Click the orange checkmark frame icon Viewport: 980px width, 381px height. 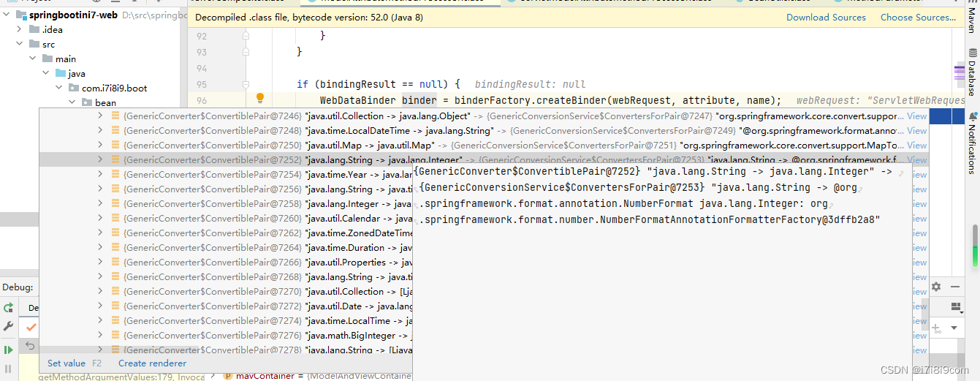click(x=30, y=327)
